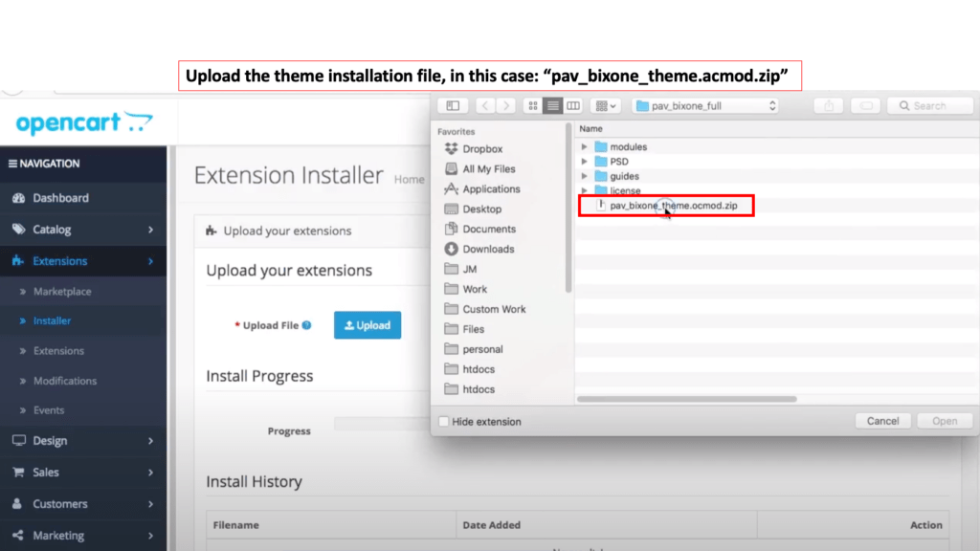Open Applications folder in sidebar
This screenshot has width=980, height=551.
(490, 189)
